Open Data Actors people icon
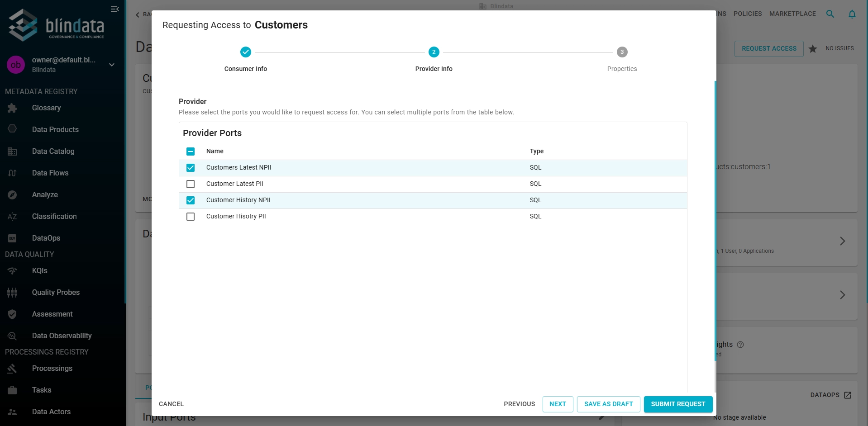Viewport: 868px width, 426px height. [12, 412]
